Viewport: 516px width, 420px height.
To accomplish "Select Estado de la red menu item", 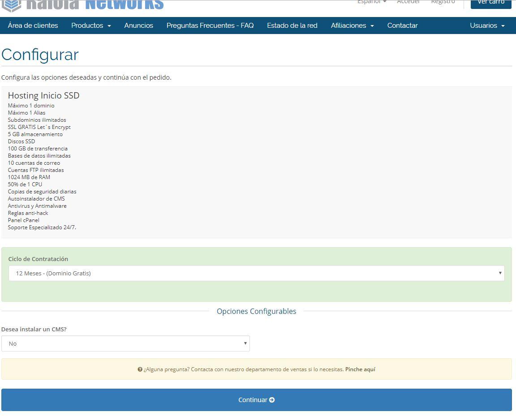I will pos(292,26).
